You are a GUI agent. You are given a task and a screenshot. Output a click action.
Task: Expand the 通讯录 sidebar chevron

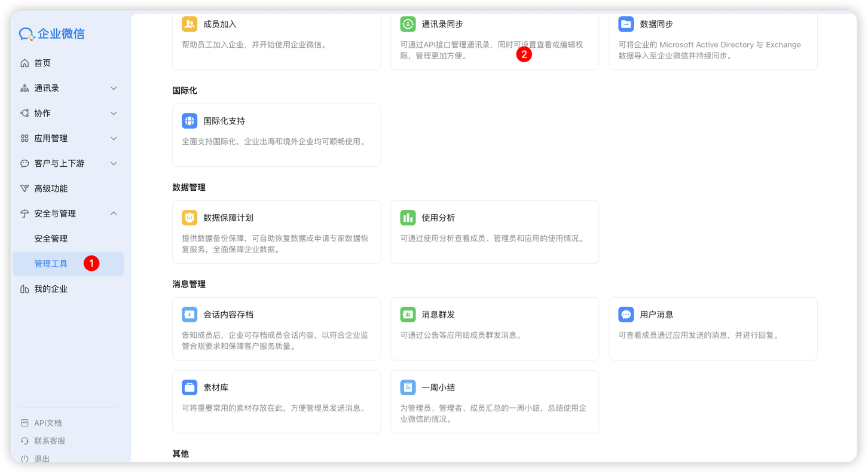[114, 88]
